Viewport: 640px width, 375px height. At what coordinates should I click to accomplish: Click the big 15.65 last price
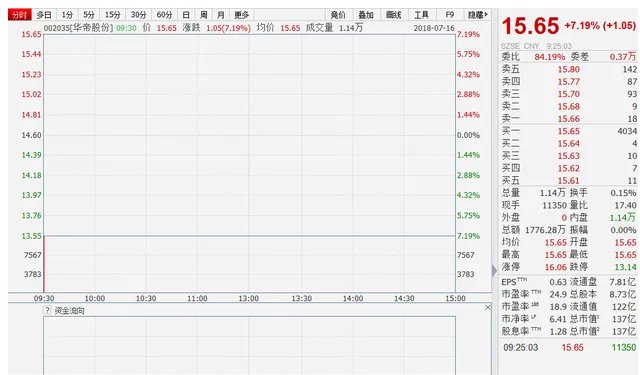(x=530, y=26)
